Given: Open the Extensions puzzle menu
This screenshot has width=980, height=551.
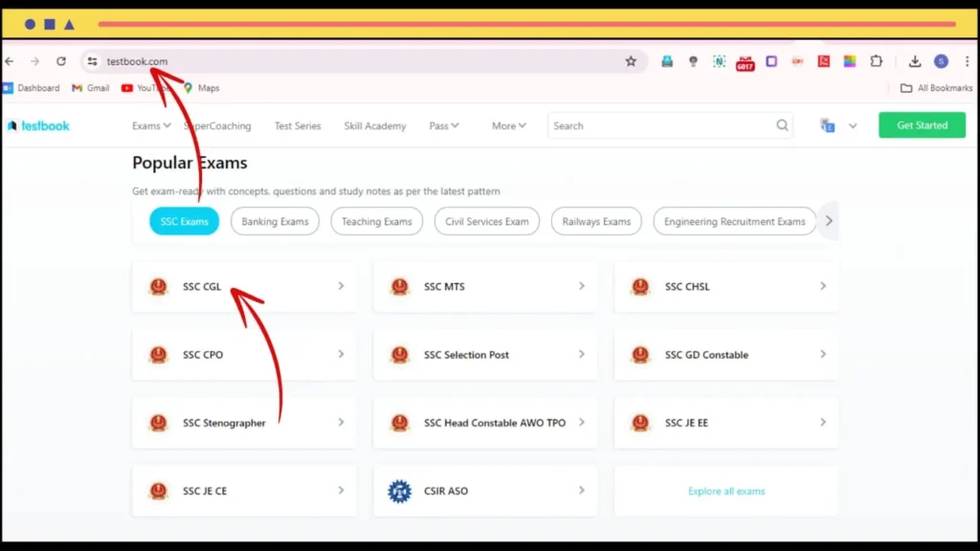Looking at the screenshot, I should coord(877,61).
